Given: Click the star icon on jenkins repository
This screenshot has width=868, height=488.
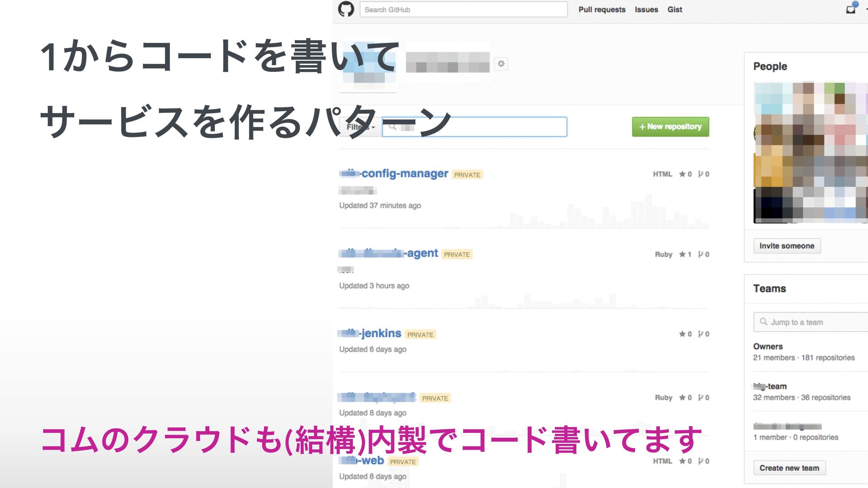Looking at the screenshot, I should click(x=682, y=334).
